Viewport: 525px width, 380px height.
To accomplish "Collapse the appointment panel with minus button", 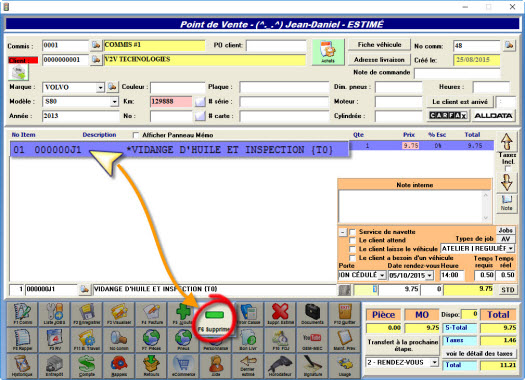I will pyautogui.click(x=343, y=232).
